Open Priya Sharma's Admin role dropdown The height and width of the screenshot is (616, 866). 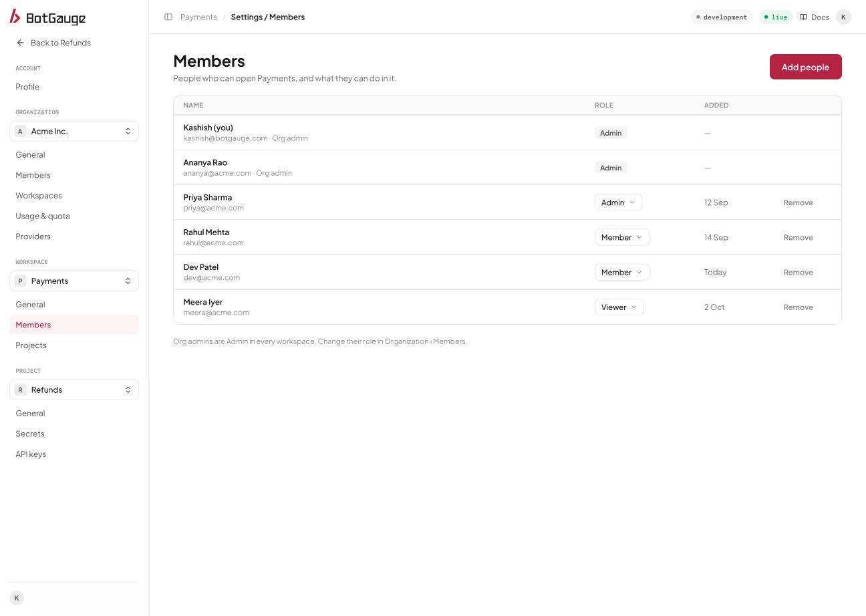618,202
